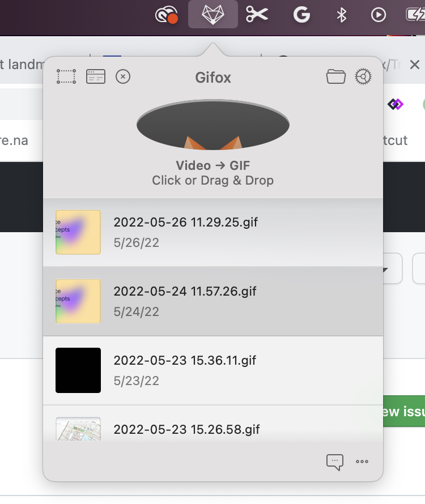425x504 pixels.
Task: Select 2022-05-26 11.29.25.gif entry
Action: tap(213, 232)
